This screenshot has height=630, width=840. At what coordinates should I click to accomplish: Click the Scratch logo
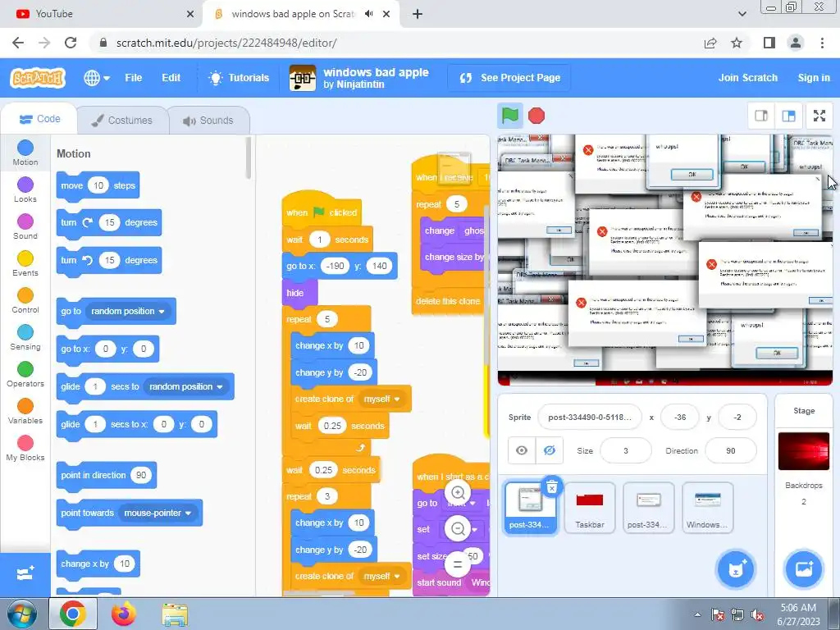tap(38, 78)
